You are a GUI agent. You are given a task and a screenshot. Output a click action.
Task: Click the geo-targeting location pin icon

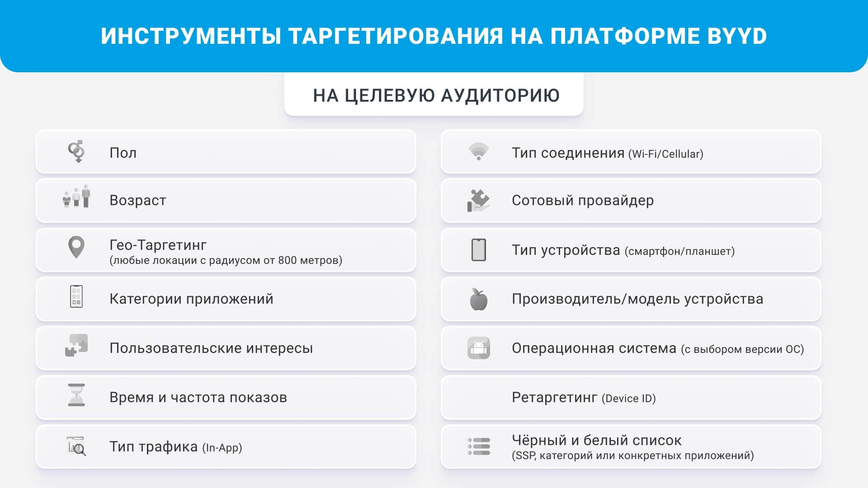(77, 251)
